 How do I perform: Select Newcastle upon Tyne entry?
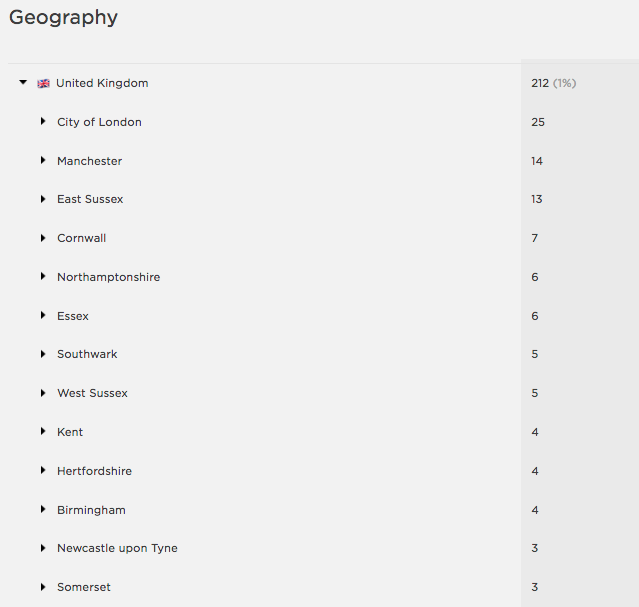pos(117,548)
